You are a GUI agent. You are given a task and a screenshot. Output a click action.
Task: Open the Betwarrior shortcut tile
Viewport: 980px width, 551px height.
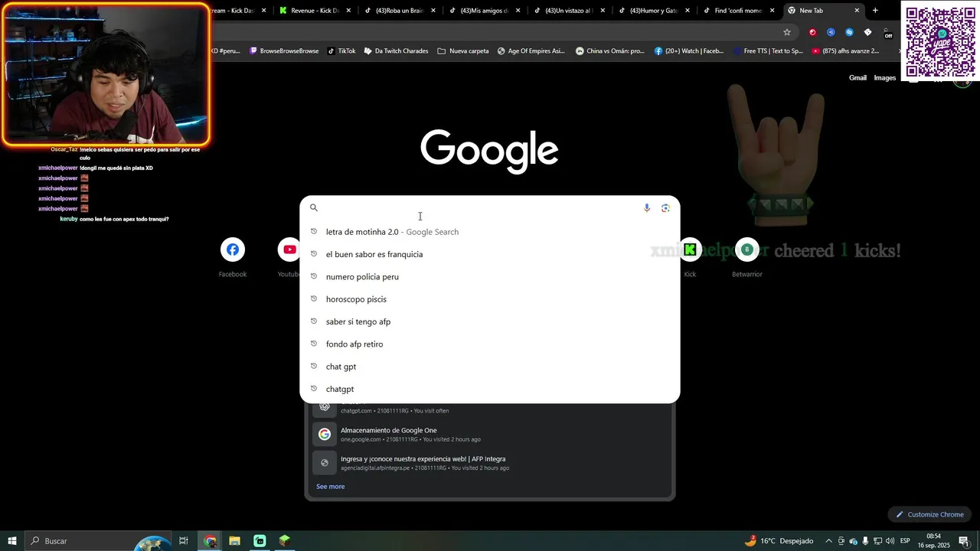pos(747,257)
